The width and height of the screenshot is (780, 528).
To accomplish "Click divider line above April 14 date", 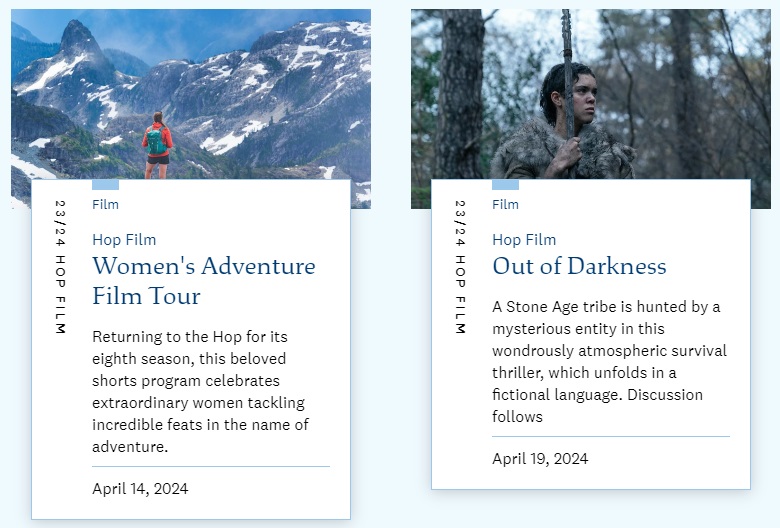I will tap(210, 466).
